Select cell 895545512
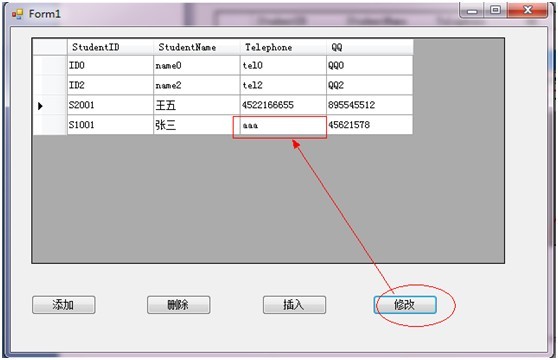Image resolution: width=558 pixels, height=360 pixels. (370, 105)
